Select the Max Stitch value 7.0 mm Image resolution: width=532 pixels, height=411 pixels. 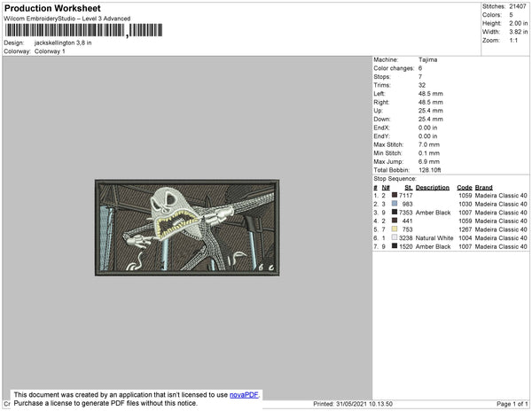(x=429, y=144)
